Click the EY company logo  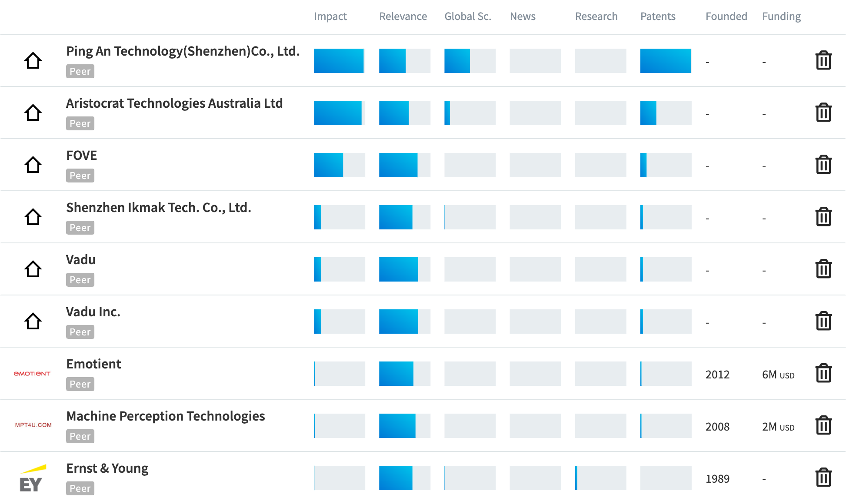32,479
